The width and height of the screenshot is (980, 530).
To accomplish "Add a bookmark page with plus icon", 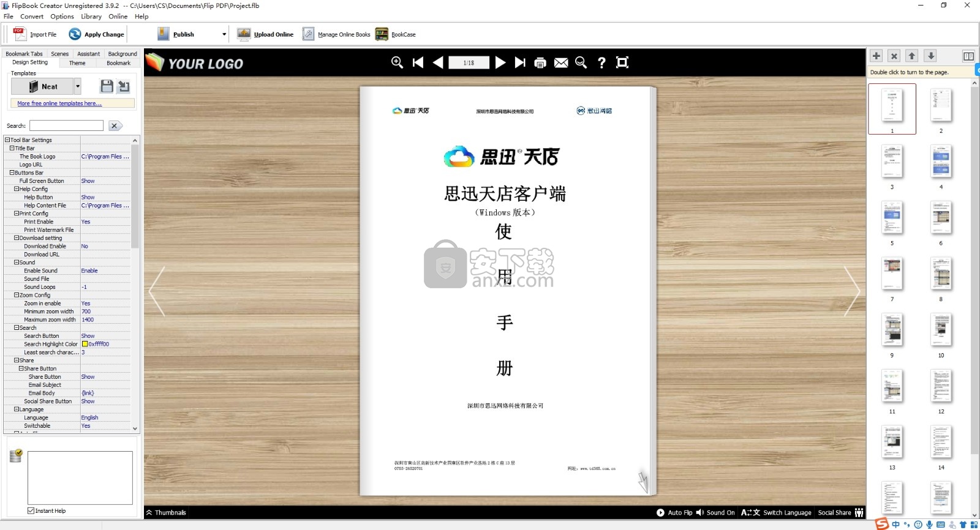I will point(876,56).
